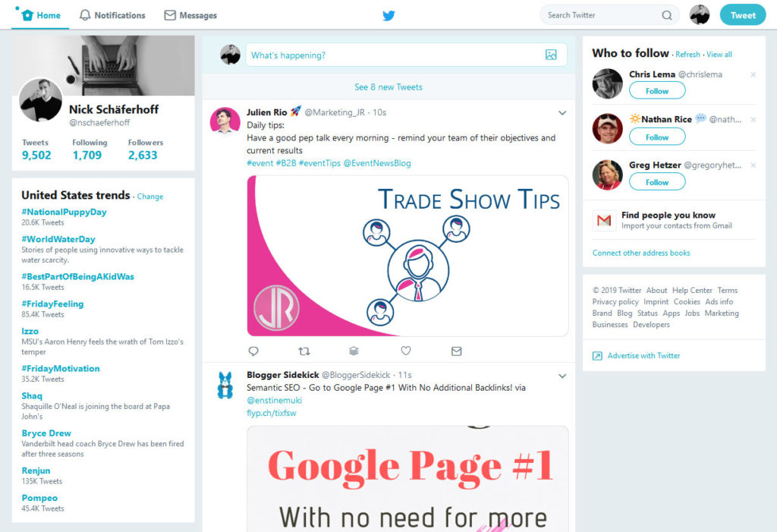Switch to the Home tab
Screen dimensions: 777x532
coord(39,14)
